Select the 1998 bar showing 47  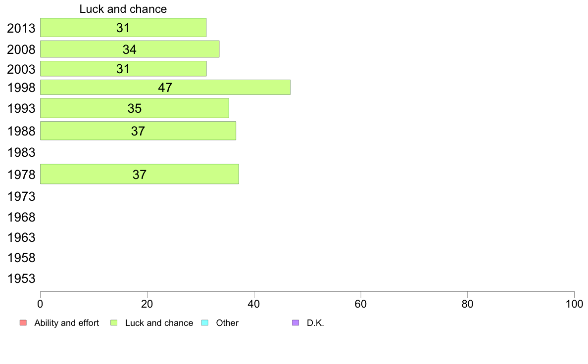pos(165,88)
